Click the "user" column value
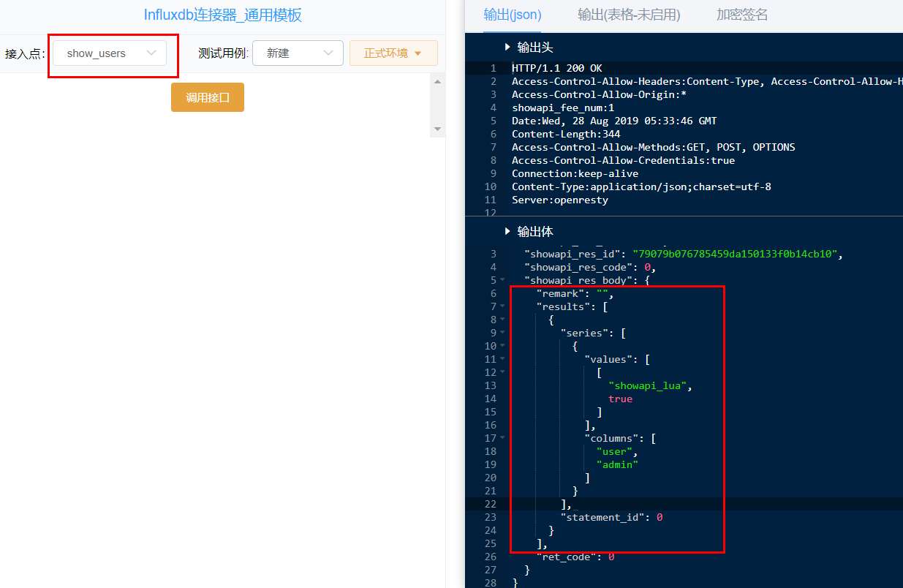 coord(614,451)
